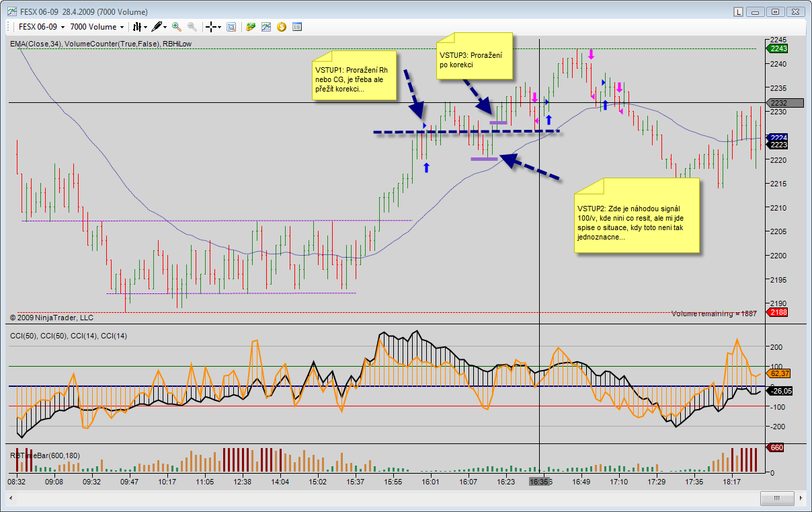Open the FESX 06-09 instrument dropdown

(41, 27)
